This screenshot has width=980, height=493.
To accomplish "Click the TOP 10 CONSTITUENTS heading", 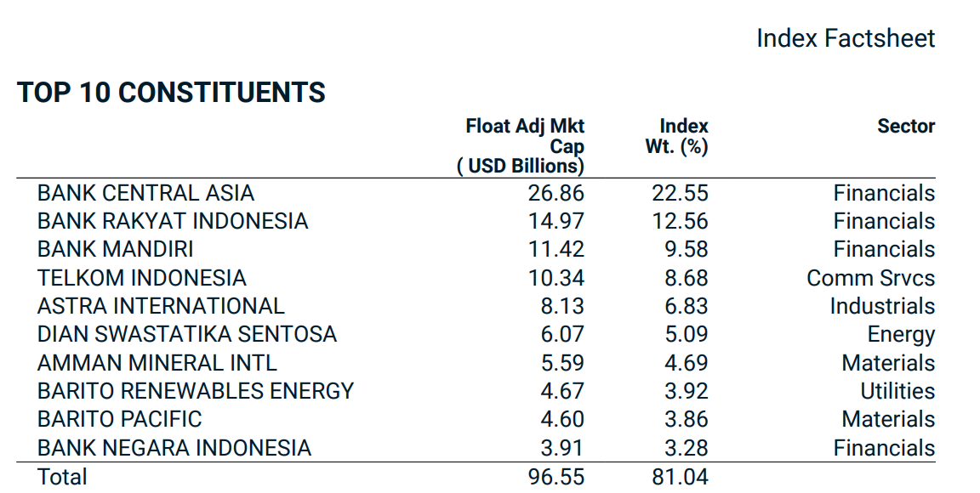I will pyautogui.click(x=171, y=92).
